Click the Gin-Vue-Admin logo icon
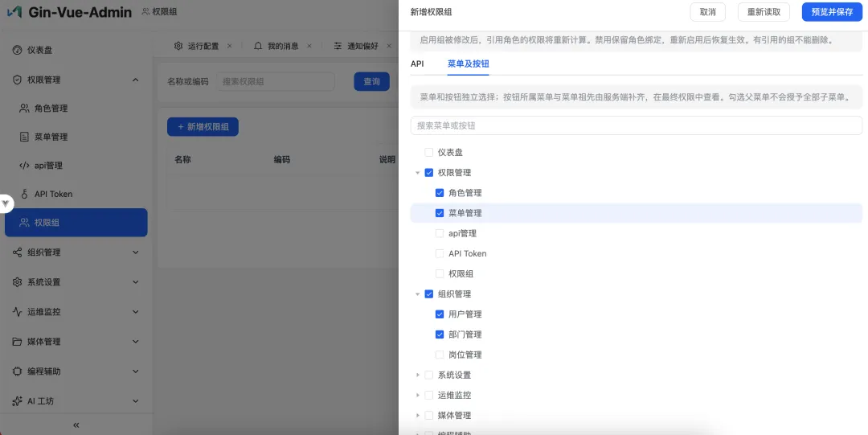This screenshot has width=868, height=435. point(14,11)
